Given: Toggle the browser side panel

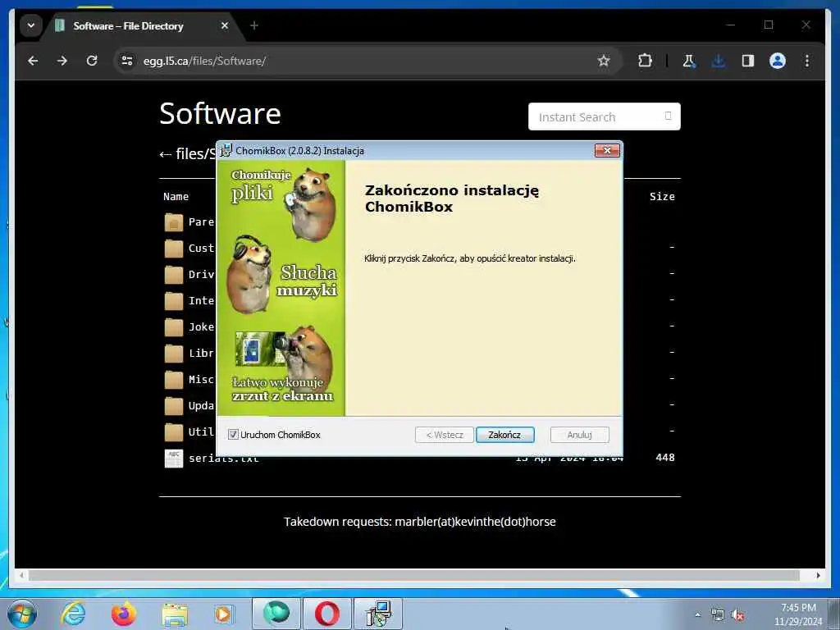Looking at the screenshot, I should (x=748, y=61).
